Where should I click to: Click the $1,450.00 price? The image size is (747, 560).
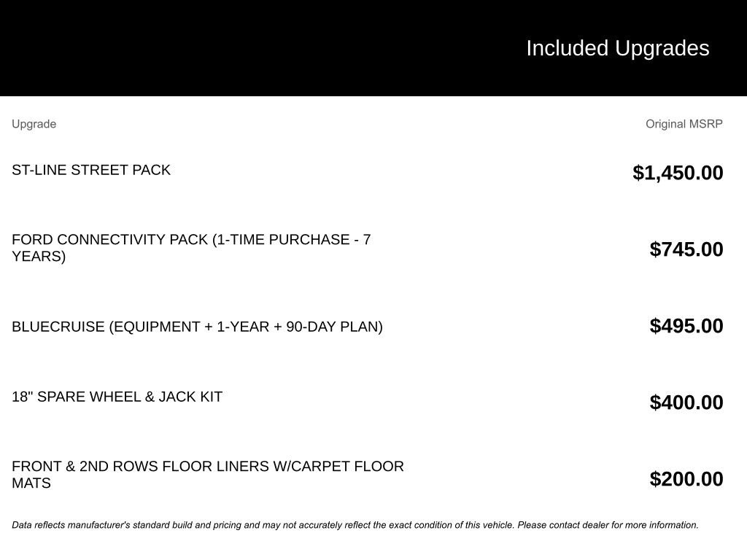click(x=678, y=173)
